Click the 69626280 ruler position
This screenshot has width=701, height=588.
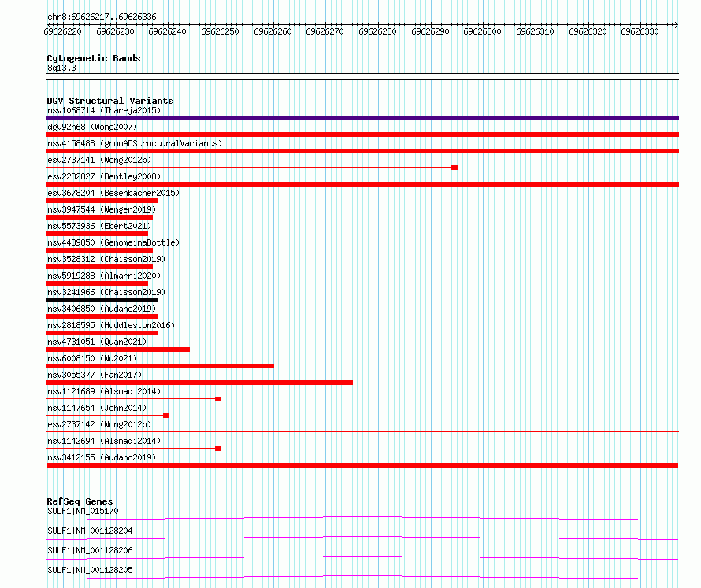[377, 31]
